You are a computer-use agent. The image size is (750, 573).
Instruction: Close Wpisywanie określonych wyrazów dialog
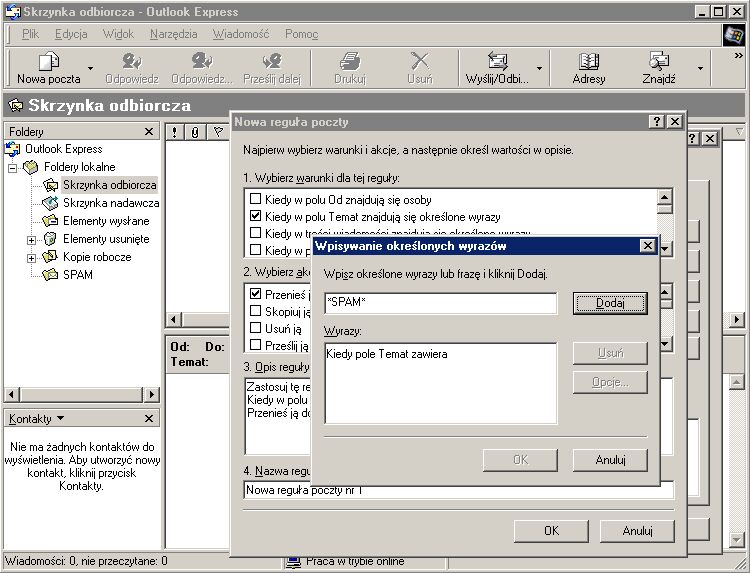point(647,246)
